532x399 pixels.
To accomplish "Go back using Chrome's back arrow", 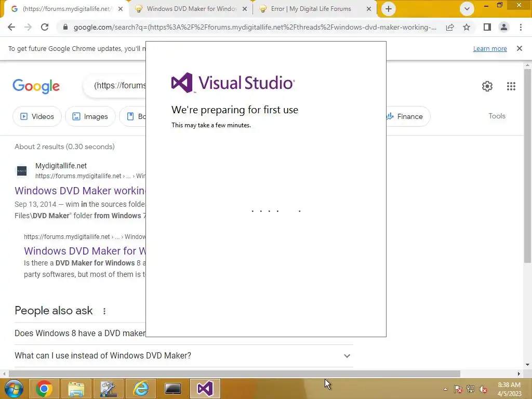I will click(11, 27).
